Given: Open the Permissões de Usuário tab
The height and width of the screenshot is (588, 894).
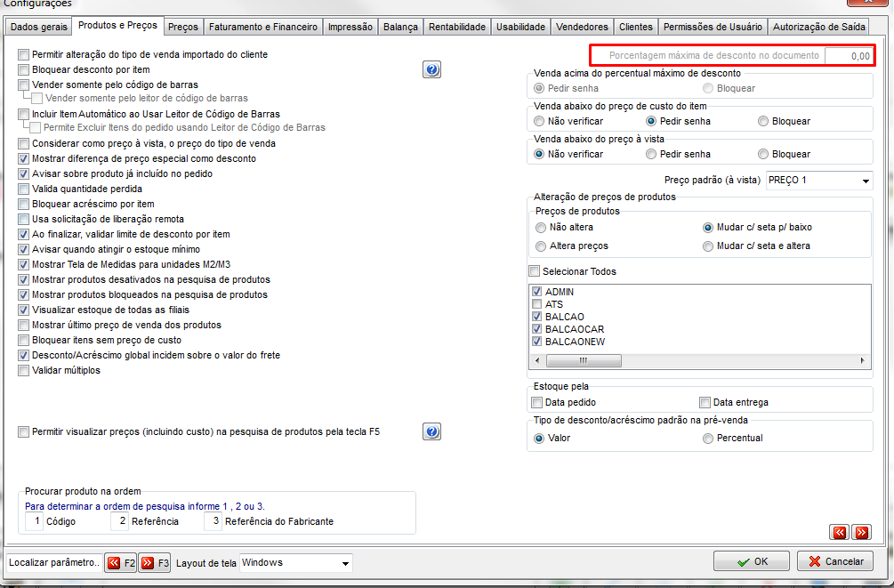Looking at the screenshot, I should [x=713, y=27].
